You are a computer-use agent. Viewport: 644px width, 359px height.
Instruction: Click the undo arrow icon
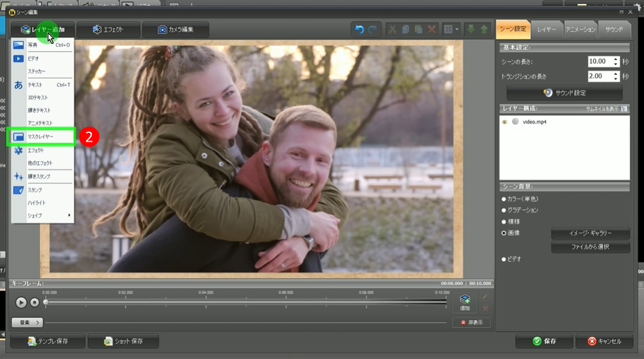(359, 29)
